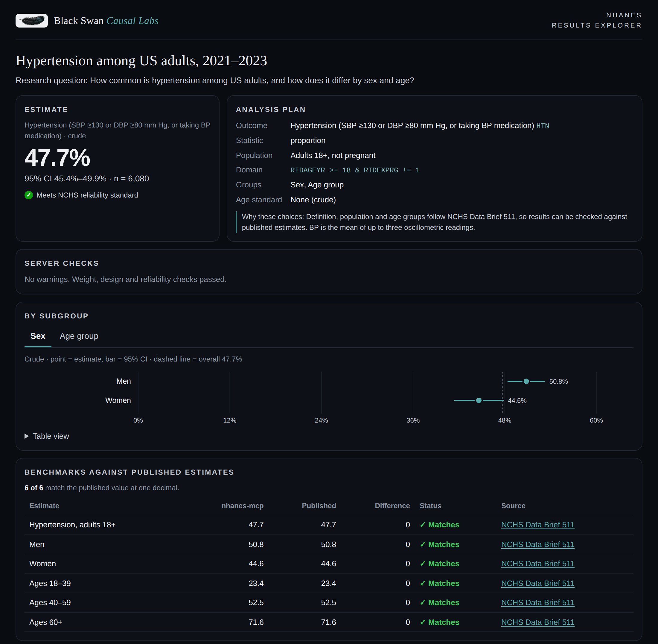The image size is (658, 644).
Task: Click the Women estimate point on chart
Action: click(x=479, y=400)
